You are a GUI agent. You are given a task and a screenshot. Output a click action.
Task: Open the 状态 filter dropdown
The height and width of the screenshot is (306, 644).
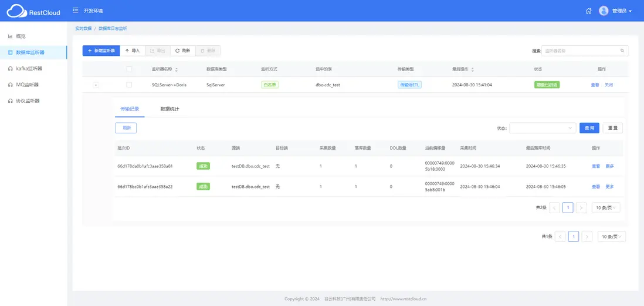(x=543, y=128)
